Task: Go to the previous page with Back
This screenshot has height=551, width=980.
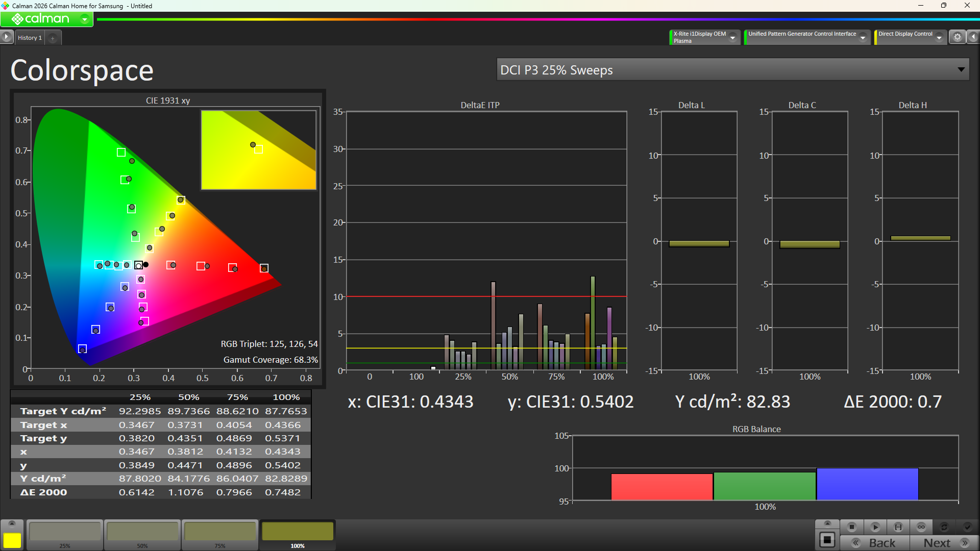Action: click(x=875, y=543)
